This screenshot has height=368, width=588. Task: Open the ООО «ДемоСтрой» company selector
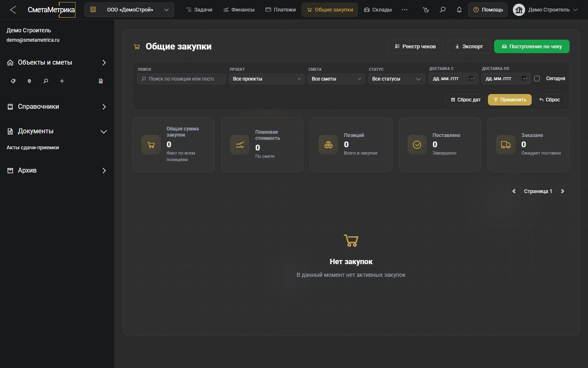coord(129,9)
